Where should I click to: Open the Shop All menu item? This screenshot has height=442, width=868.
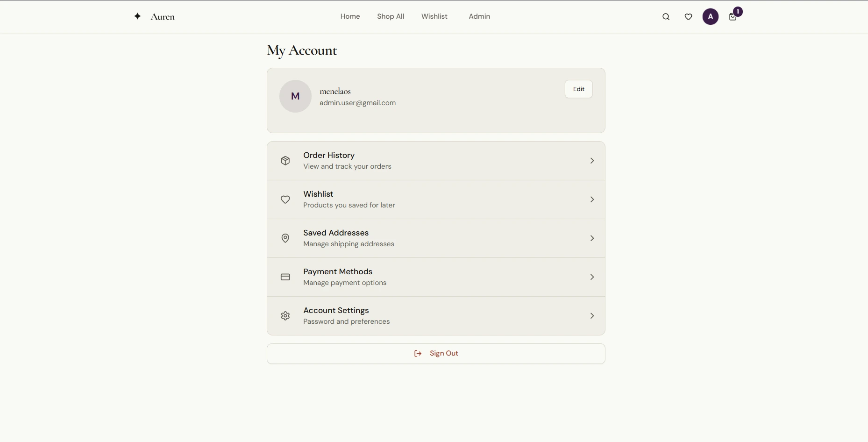click(x=391, y=16)
